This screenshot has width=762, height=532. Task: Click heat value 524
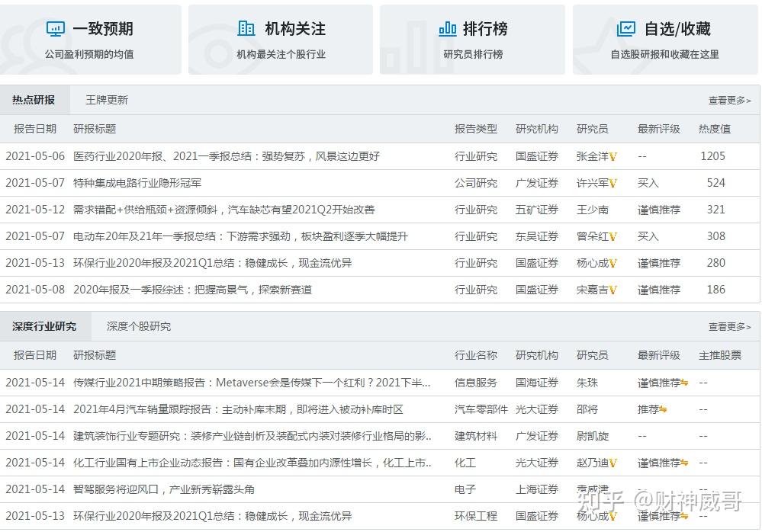click(715, 183)
